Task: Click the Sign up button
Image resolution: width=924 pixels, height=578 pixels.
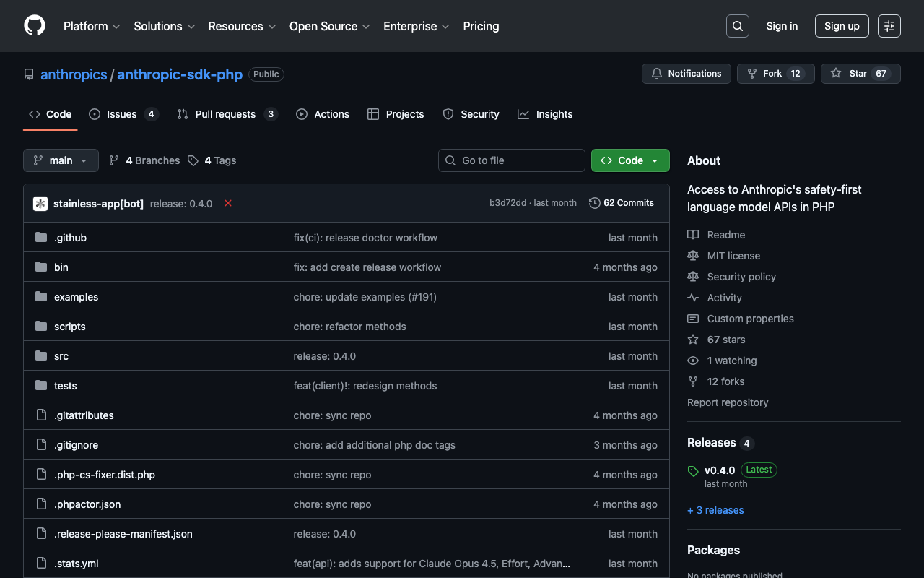Action: (842, 26)
